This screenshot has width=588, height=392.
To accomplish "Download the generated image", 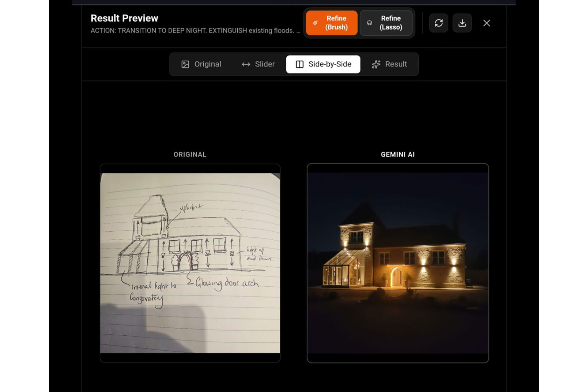I will [462, 23].
